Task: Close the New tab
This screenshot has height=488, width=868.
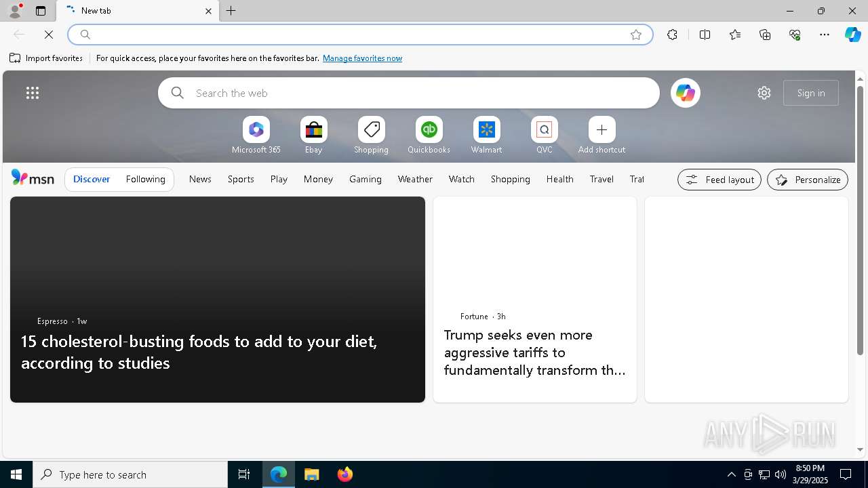Action: (208, 11)
